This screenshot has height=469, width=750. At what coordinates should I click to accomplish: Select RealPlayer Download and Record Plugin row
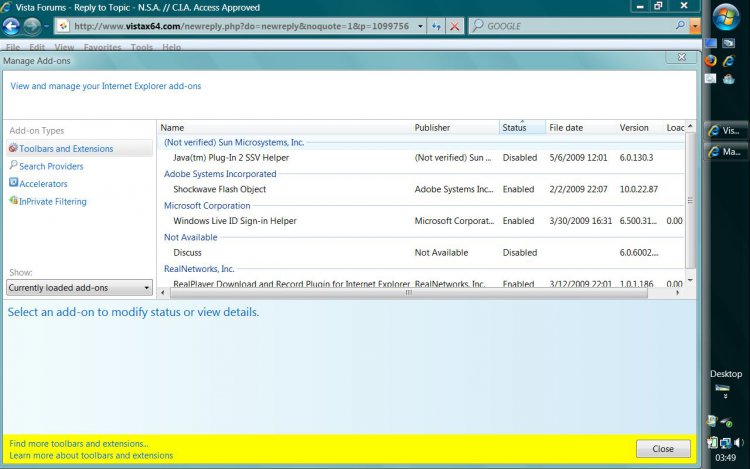point(421,283)
